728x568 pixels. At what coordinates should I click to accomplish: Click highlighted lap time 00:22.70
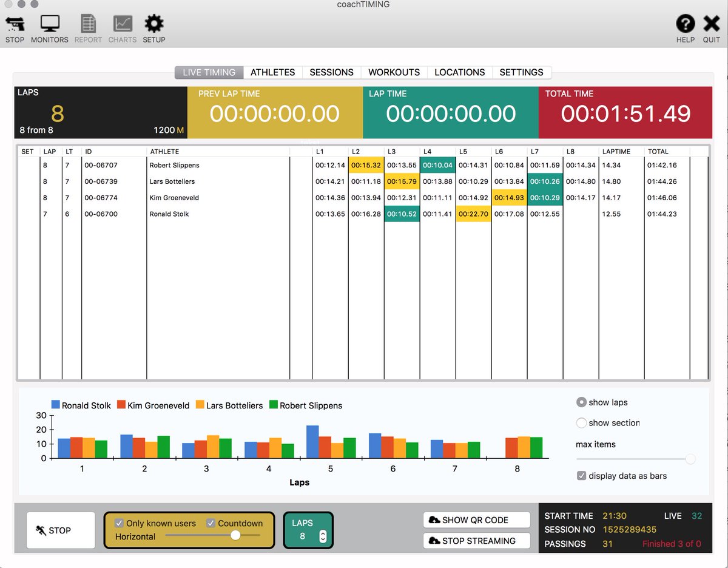pos(473,214)
